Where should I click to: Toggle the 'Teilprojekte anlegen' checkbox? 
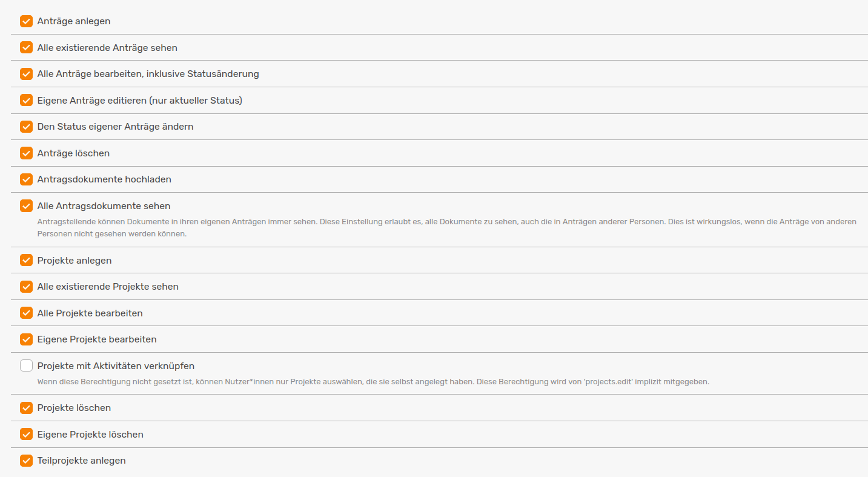click(x=26, y=461)
